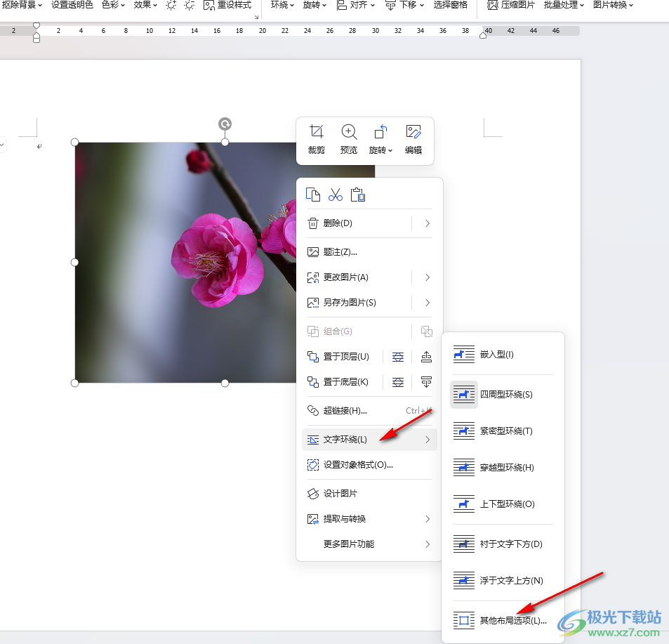Click top-left resize handle of image
Screen dimensions: 669x644
coord(74,142)
